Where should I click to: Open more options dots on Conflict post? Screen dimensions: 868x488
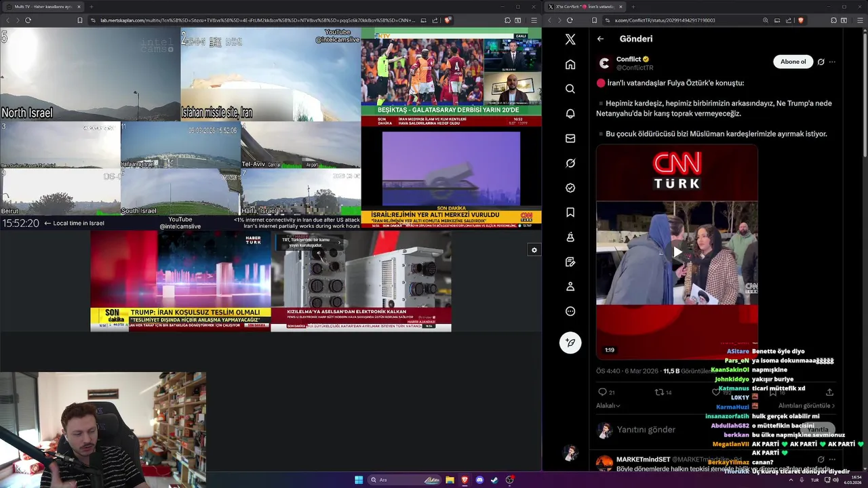[x=832, y=62]
